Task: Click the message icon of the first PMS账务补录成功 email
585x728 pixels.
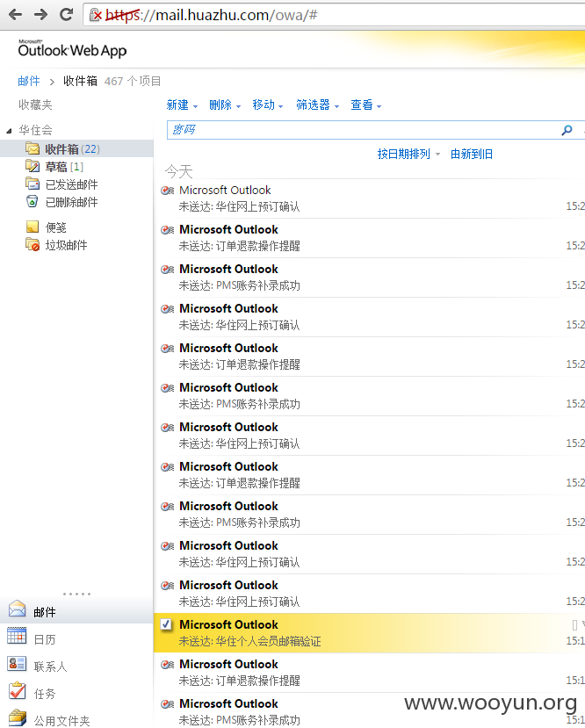Action: click(167, 270)
